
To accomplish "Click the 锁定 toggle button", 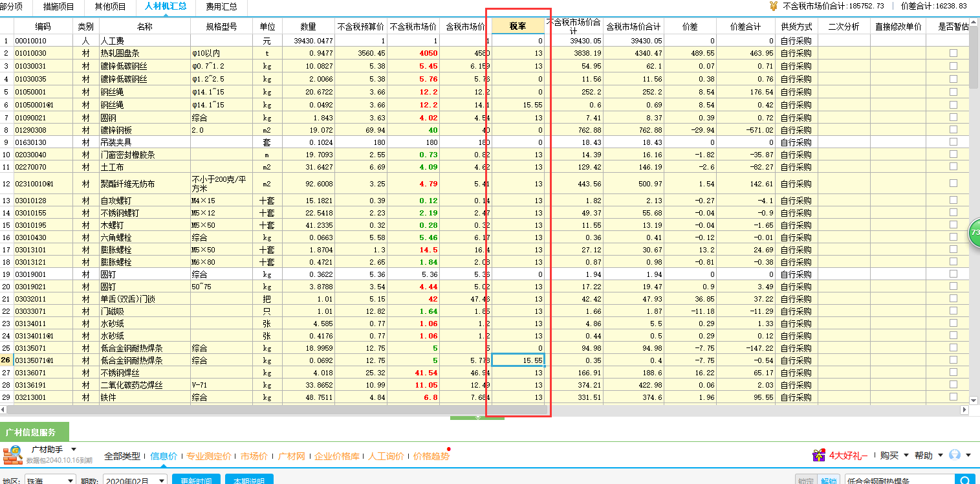I will tap(806, 481).
